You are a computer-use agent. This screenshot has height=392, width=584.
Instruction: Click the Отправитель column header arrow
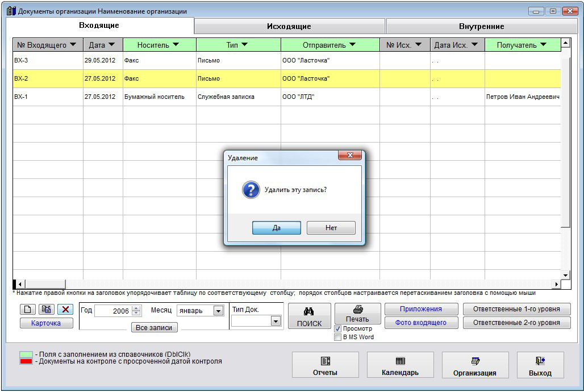(x=352, y=45)
